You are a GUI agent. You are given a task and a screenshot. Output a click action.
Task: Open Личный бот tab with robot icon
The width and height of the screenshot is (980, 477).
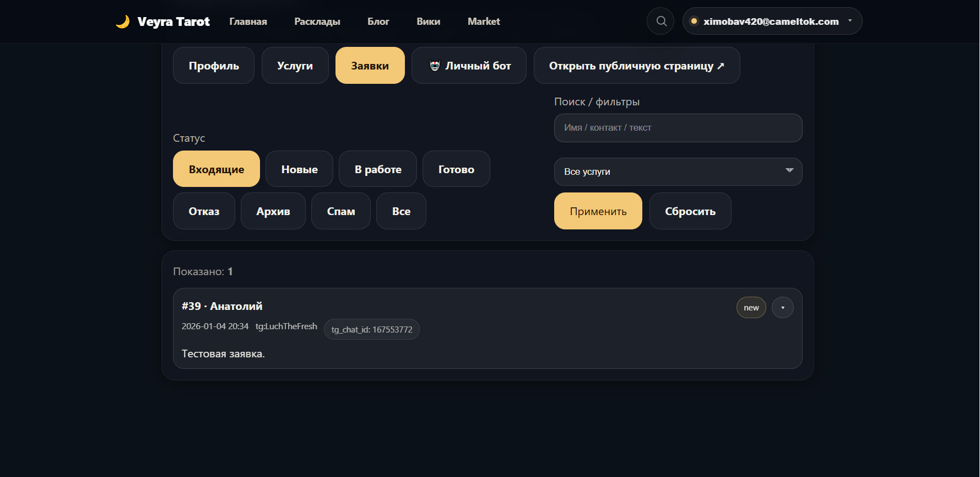(469, 66)
